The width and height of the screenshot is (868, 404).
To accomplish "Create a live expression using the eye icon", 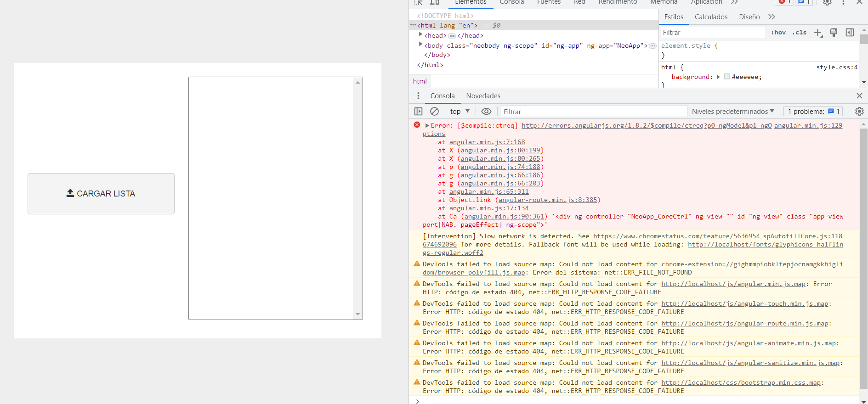I will 486,112.
